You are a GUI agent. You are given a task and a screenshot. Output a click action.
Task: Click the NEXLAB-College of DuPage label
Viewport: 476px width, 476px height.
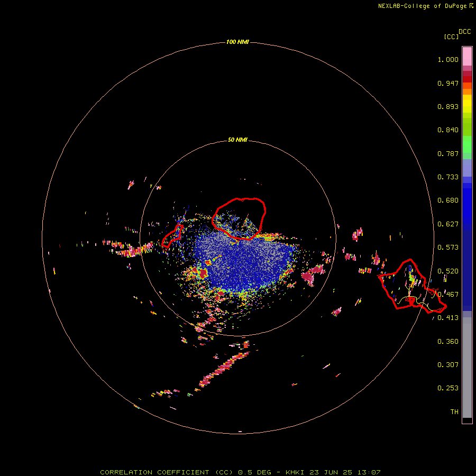click(422, 6)
